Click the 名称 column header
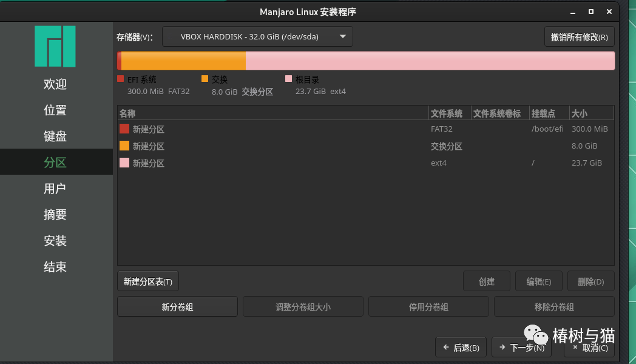Image resolution: width=636 pixels, height=364 pixels. point(273,113)
